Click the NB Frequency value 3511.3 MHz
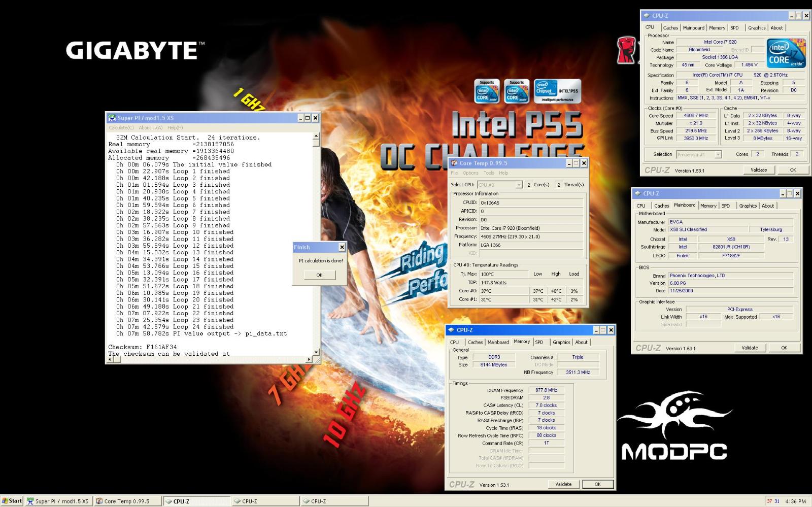The image size is (812, 507). (x=578, y=373)
